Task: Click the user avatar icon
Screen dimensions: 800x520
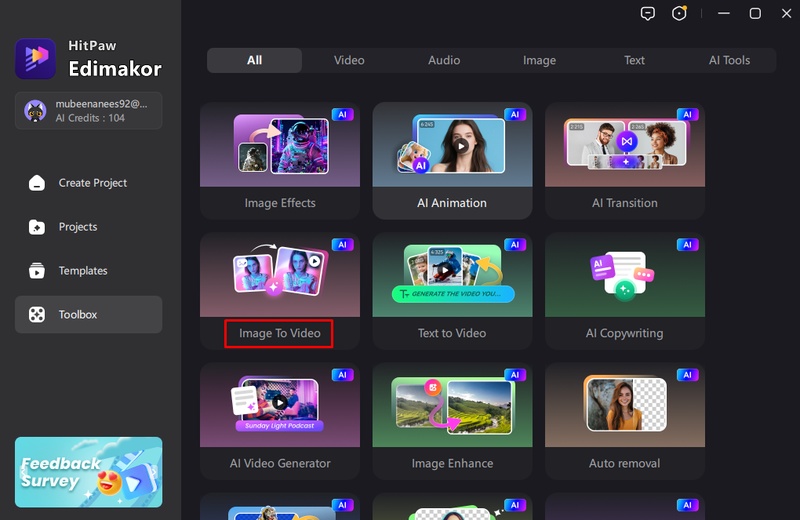Action: (x=35, y=111)
